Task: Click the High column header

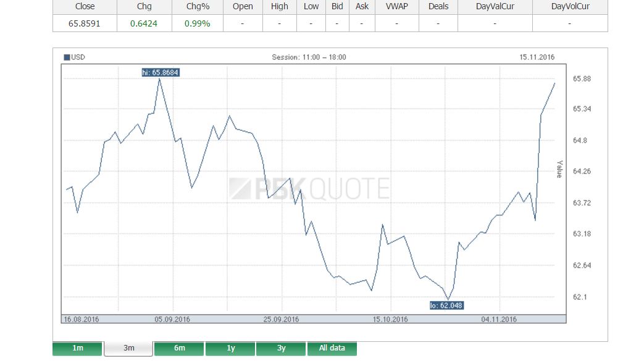Action: (x=279, y=7)
